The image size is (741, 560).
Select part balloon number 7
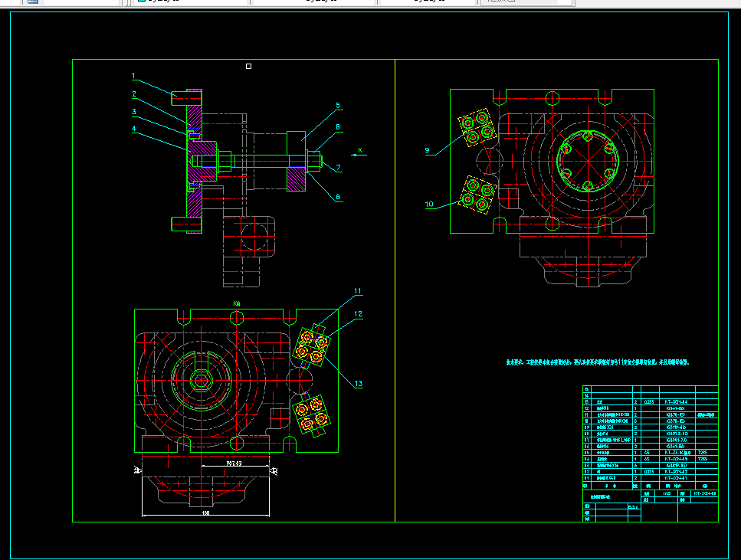coord(339,167)
